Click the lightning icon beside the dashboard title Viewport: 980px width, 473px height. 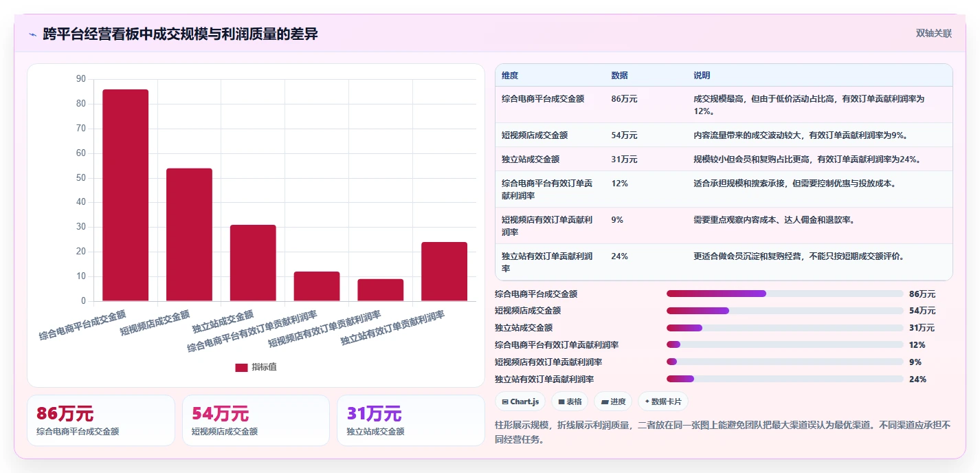pos(32,34)
